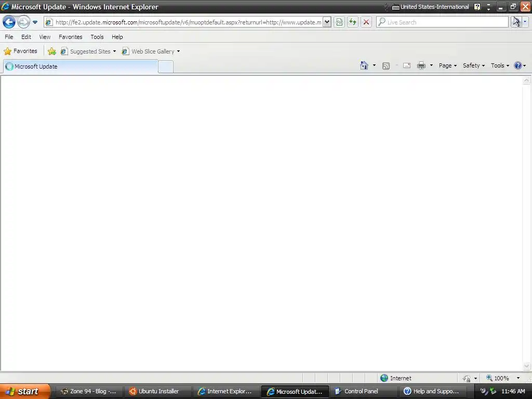The height and width of the screenshot is (399, 532).
Task: Click the Internet security zone indicator
Action: [x=396, y=378]
